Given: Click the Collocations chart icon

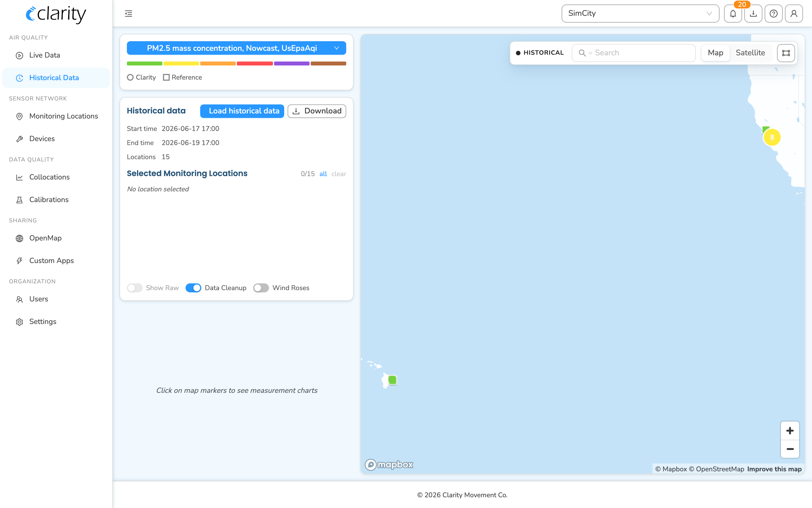Looking at the screenshot, I should [x=19, y=178].
